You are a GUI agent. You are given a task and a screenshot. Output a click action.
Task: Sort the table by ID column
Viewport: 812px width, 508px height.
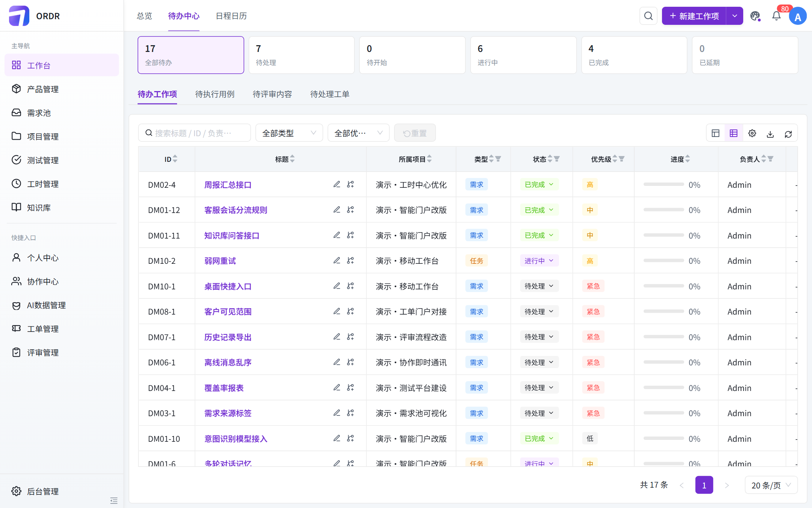pyautogui.click(x=175, y=159)
